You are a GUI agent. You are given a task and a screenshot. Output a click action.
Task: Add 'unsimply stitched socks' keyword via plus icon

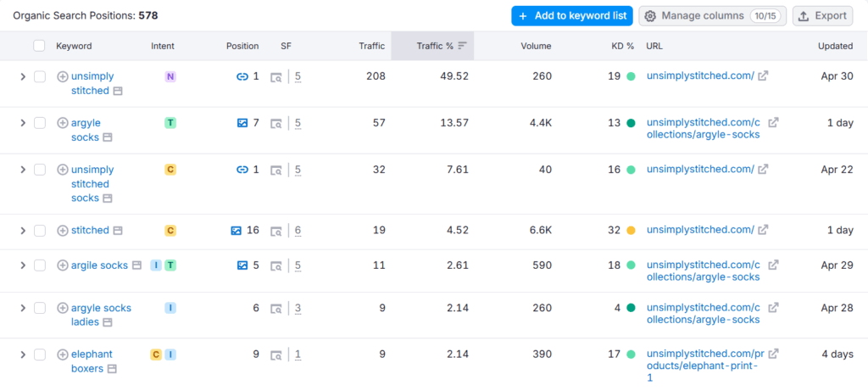click(x=63, y=170)
